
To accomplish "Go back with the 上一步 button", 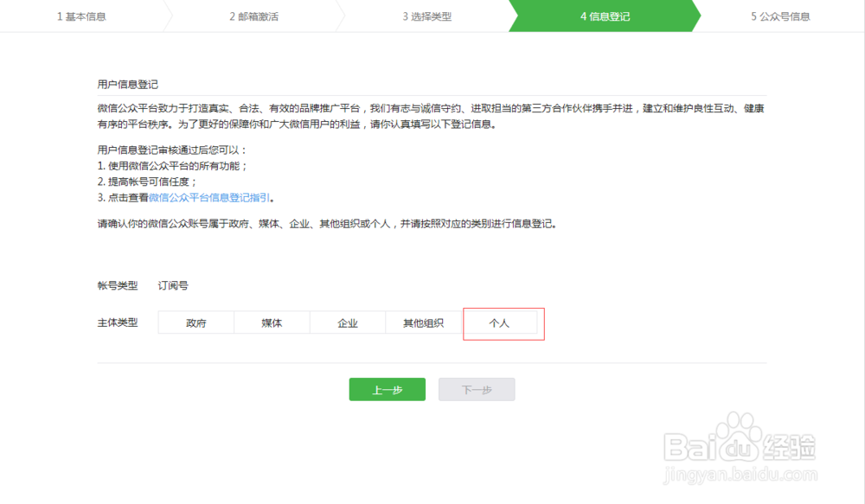I will [388, 390].
